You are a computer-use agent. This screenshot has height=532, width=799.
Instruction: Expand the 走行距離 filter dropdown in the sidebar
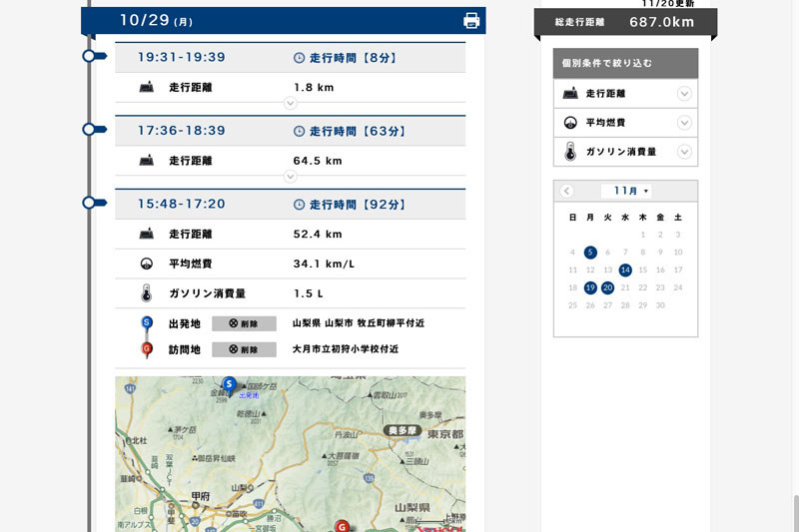coord(684,94)
